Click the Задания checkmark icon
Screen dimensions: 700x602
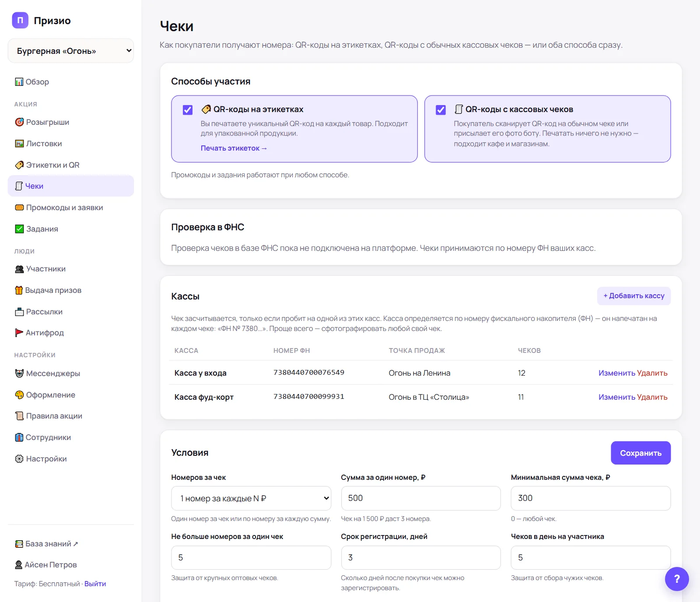click(19, 229)
